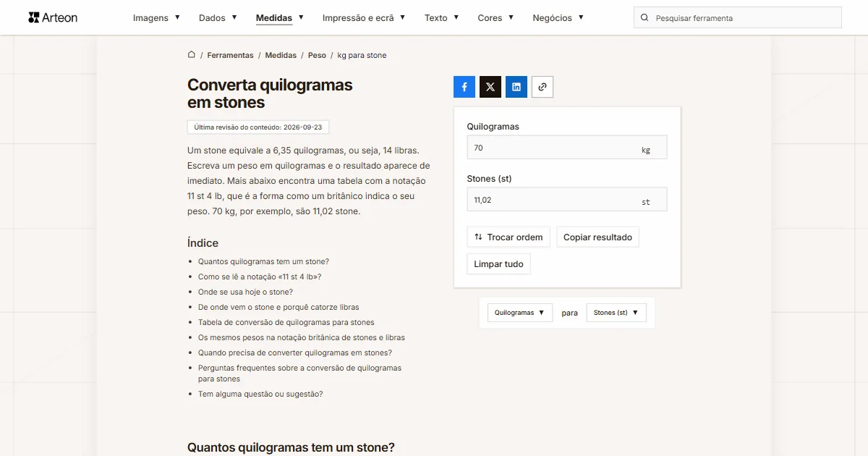Open the Cores menu
The image size is (868, 456).
(495, 17)
